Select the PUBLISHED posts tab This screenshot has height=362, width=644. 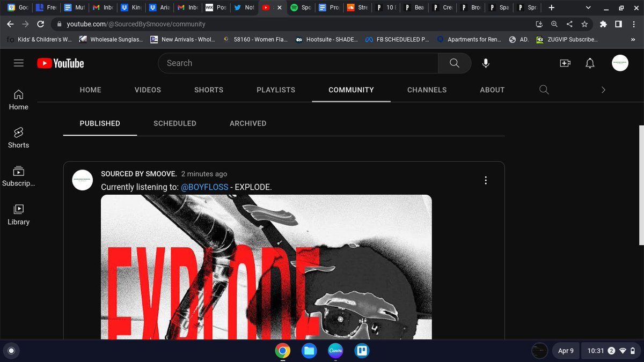pyautogui.click(x=100, y=123)
